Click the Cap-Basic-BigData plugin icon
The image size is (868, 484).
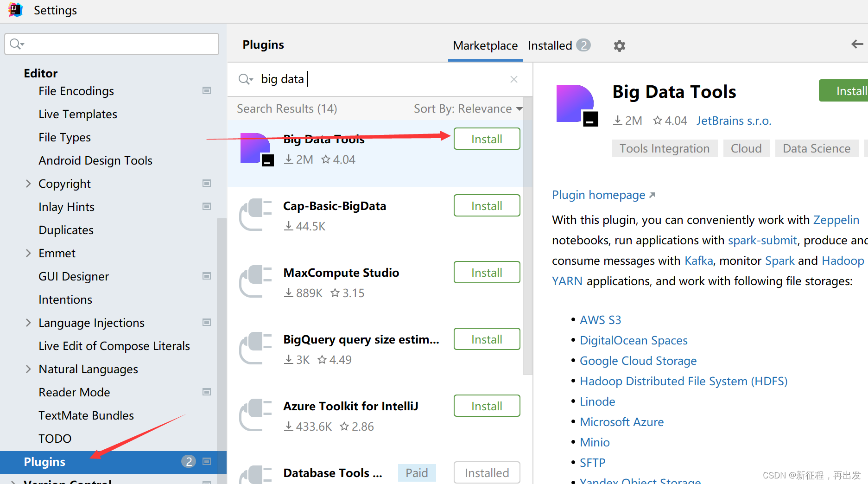255,215
